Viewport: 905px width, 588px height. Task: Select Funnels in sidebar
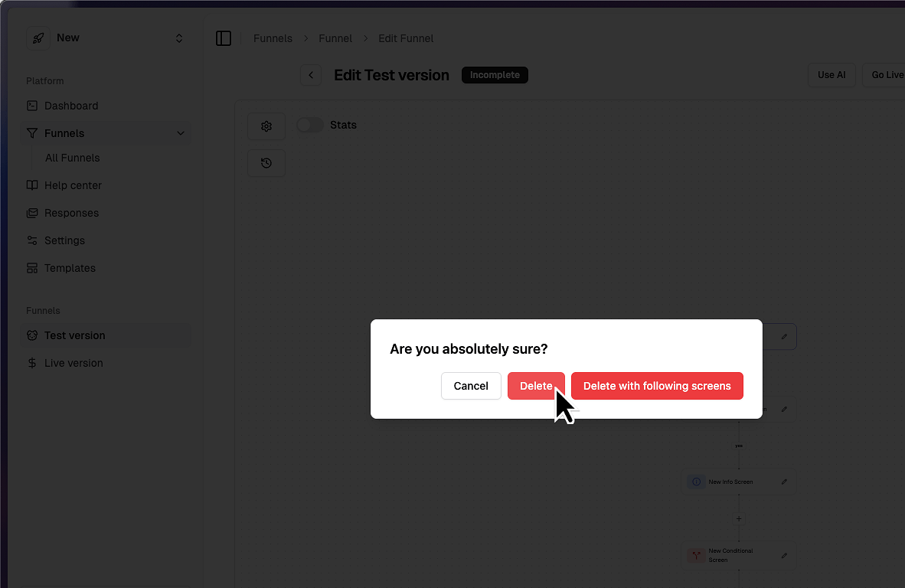(106, 133)
